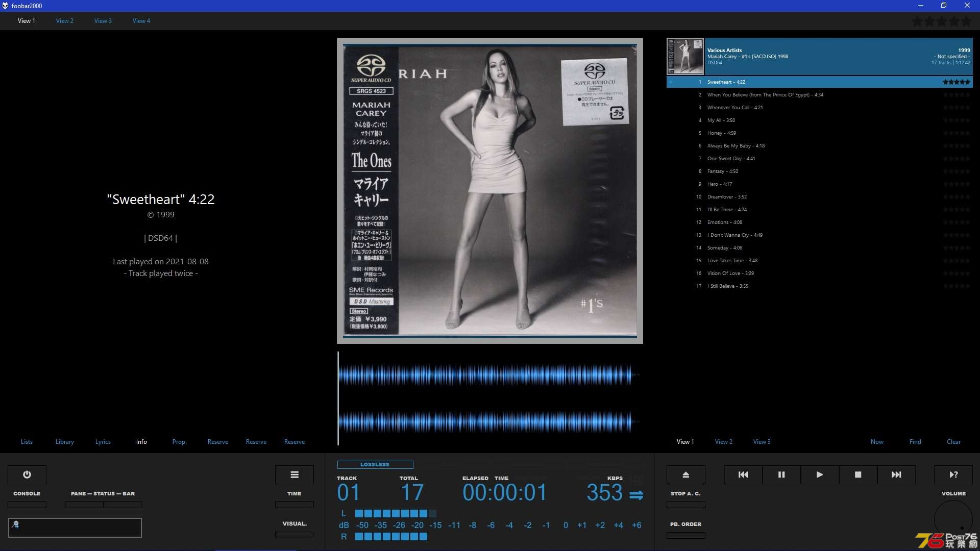Start playback with the play button
Viewport: 980px width, 551px height.
click(820, 474)
